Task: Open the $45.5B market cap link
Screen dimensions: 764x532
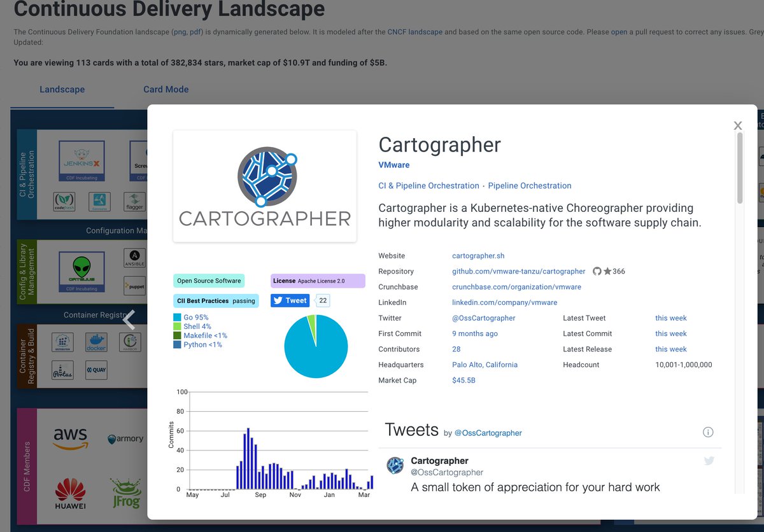Action: click(x=463, y=381)
